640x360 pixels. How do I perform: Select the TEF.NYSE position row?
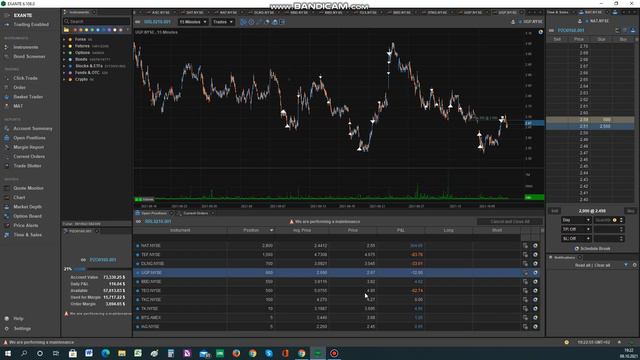coord(327,255)
